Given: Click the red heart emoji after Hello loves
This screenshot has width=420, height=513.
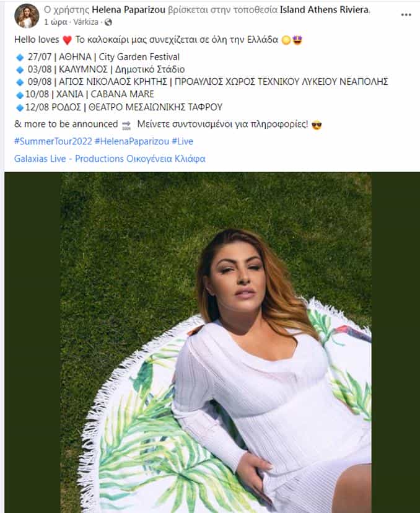Looking at the screenshot, I should [67, 40].
